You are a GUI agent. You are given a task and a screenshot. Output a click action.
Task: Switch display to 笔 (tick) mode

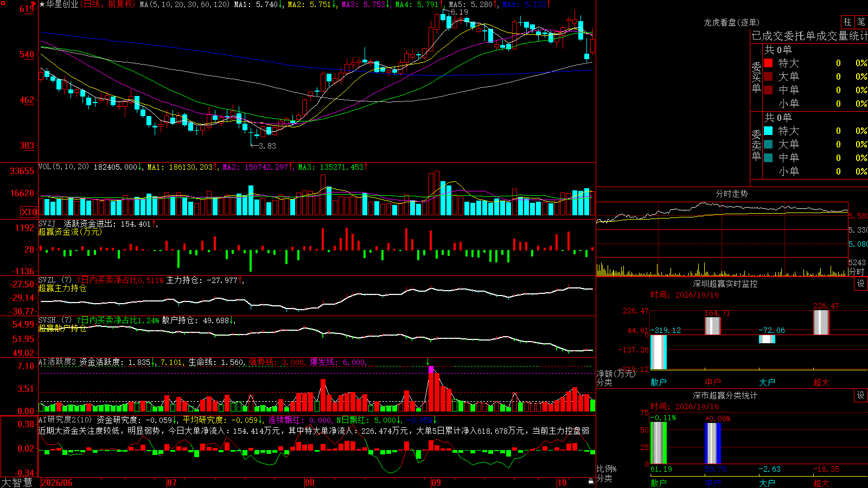861,22
